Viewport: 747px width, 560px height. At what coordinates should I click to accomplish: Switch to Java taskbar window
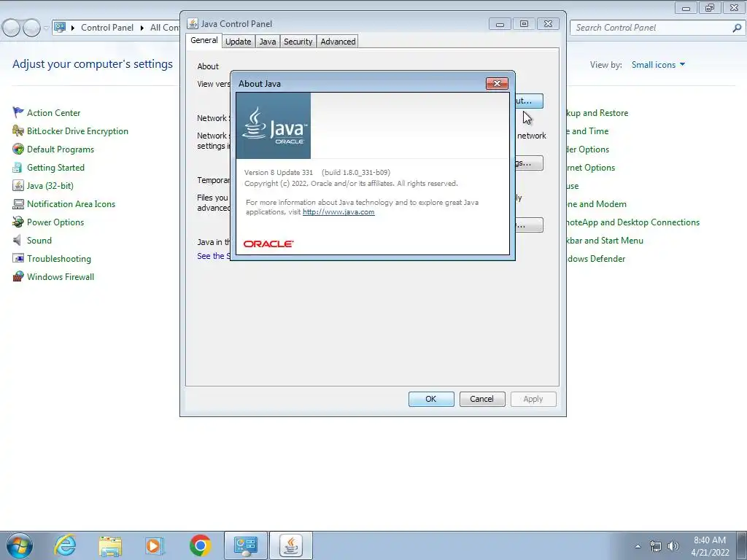coord(291,545)
